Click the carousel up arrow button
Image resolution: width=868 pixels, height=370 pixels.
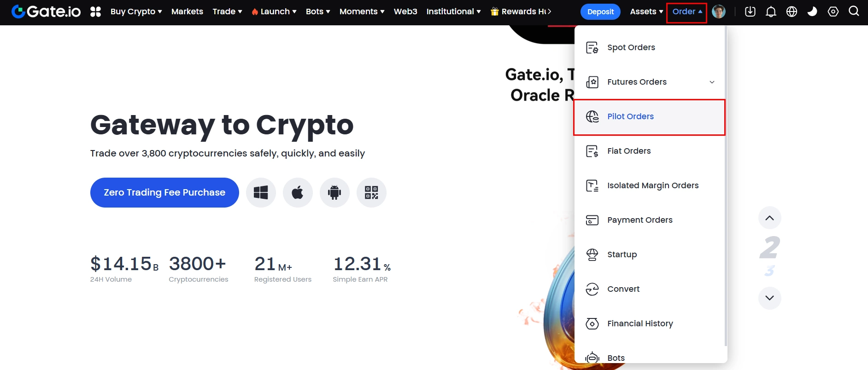(769, 218)
